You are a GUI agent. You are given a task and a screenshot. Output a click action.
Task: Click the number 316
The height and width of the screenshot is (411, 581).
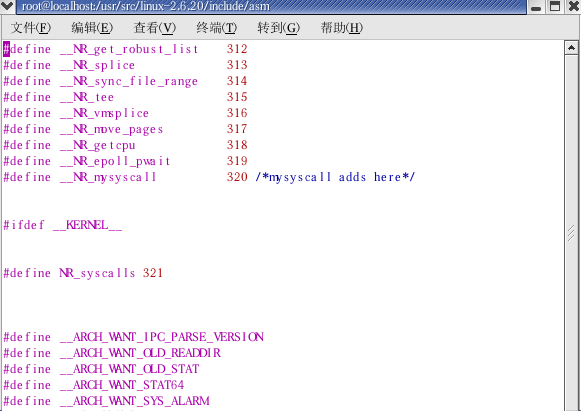237,113
